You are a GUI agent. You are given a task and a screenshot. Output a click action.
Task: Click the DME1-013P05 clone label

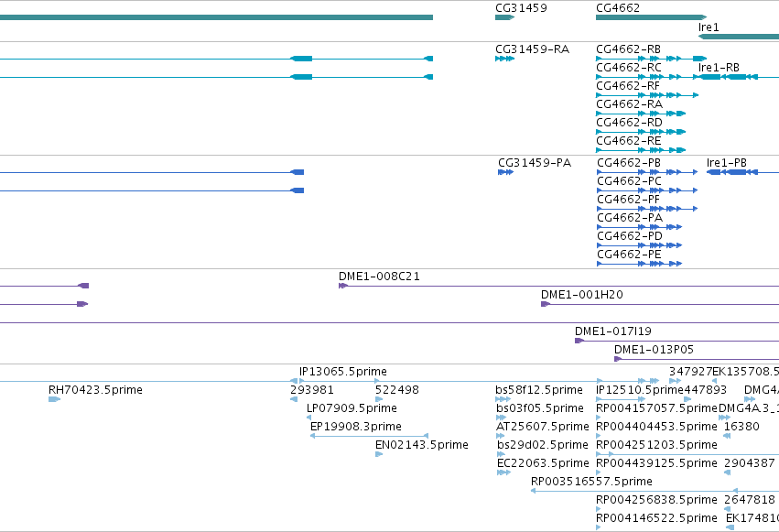point(654,350)
